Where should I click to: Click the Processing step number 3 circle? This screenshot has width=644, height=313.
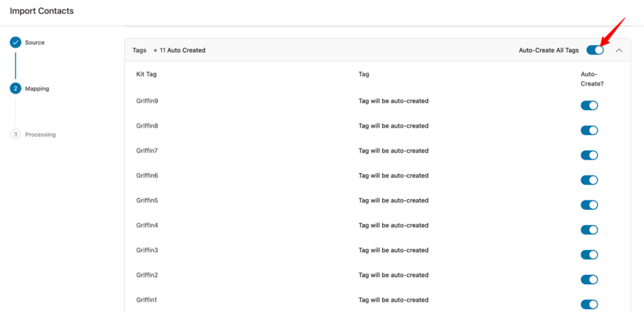coord(16,135)
